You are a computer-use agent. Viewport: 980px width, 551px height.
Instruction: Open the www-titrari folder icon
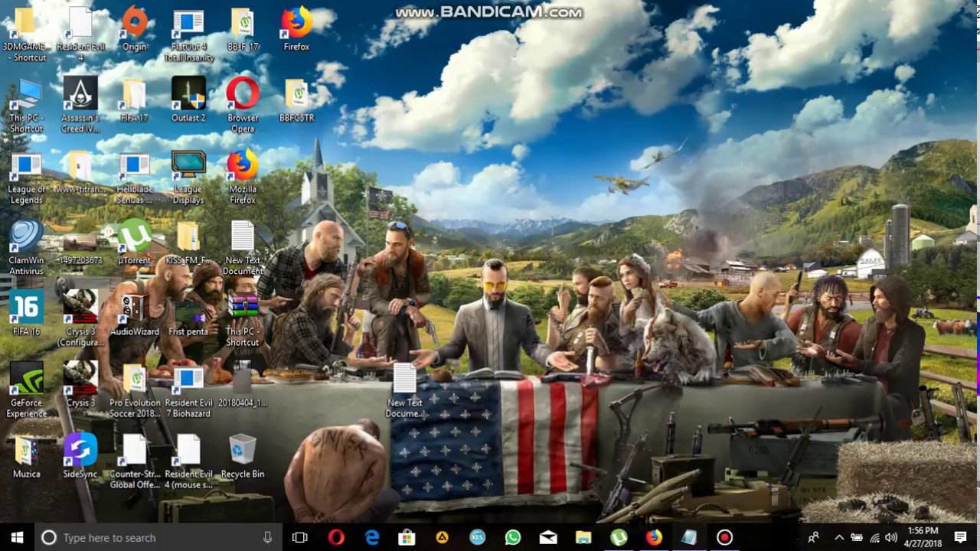pyautogui.click(x=80, y=171)
